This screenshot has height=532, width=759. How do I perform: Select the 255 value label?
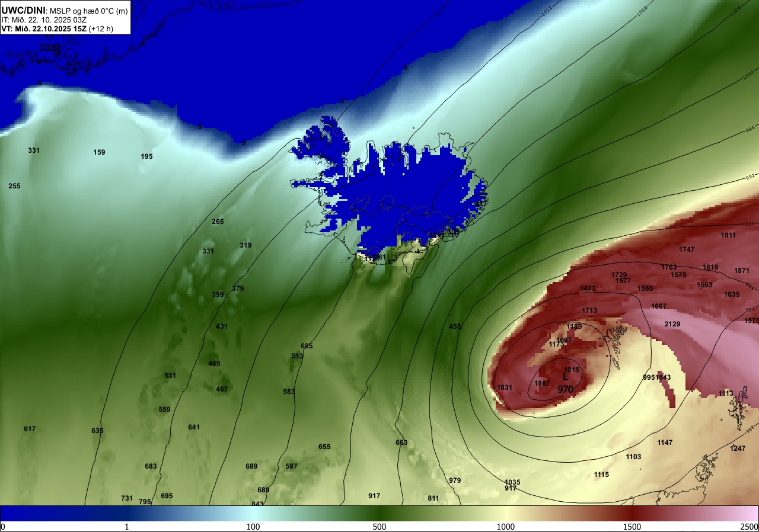pos(14,186)
